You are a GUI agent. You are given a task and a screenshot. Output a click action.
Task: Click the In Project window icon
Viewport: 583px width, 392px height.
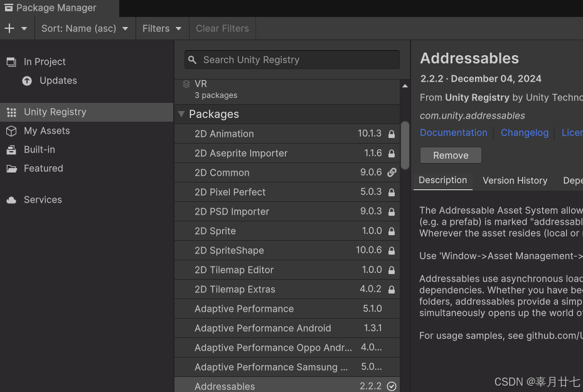[x=11, y=61]
